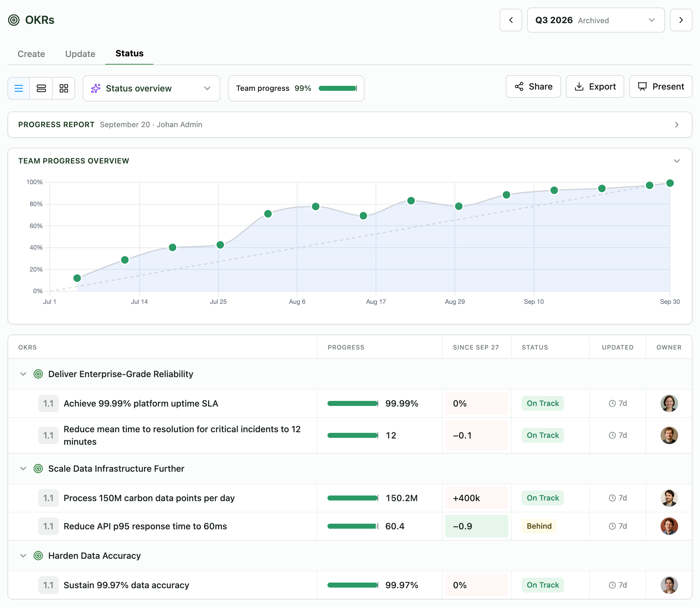The width and height of the screenshot is (700, 607).
Task: Click the OKRs target logo icon
Action: [14, 20]
